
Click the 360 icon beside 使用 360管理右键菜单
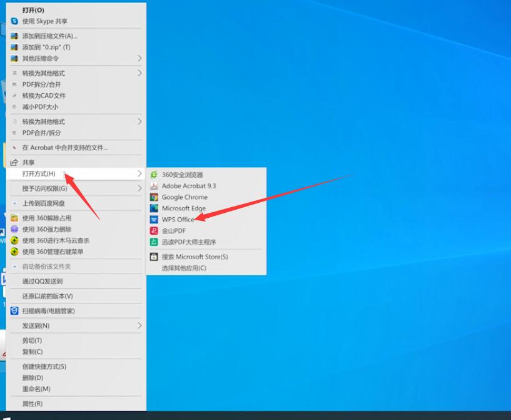tap(14, 252)
